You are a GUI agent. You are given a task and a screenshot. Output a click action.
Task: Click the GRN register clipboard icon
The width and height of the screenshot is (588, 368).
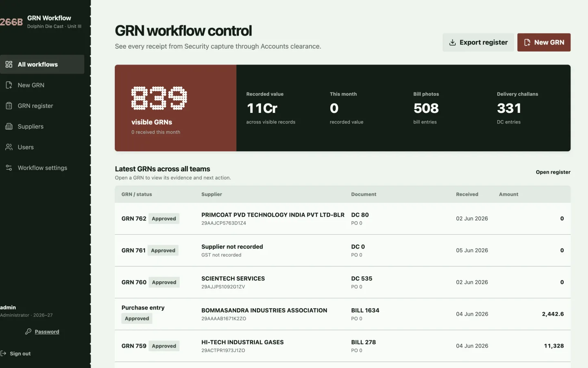(9, 105)
